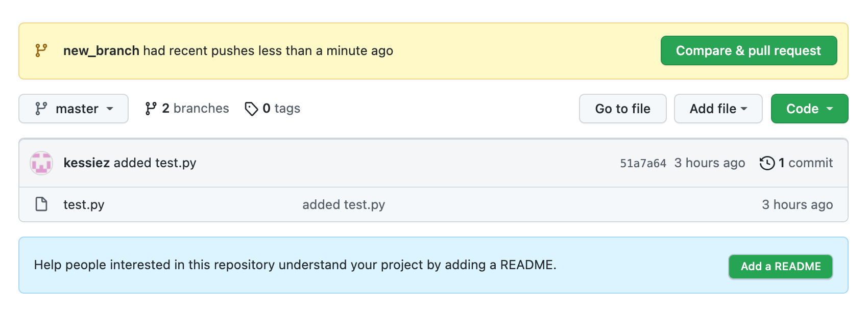Open commit hash 51a7a64

click(643, 163)
